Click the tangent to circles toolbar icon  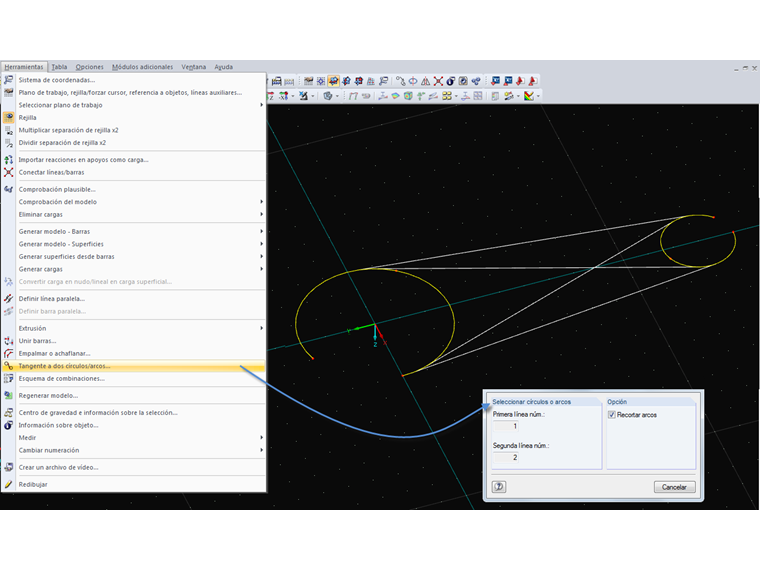(400, 81)
